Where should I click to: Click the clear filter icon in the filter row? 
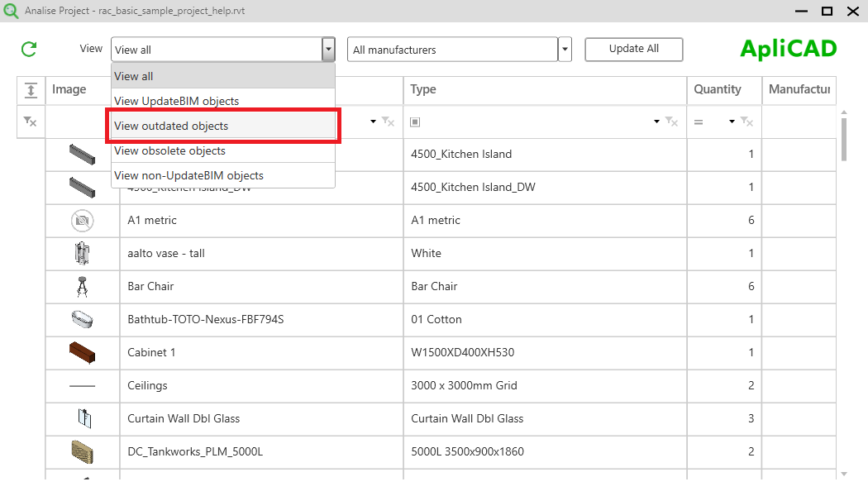click(31, 122)
